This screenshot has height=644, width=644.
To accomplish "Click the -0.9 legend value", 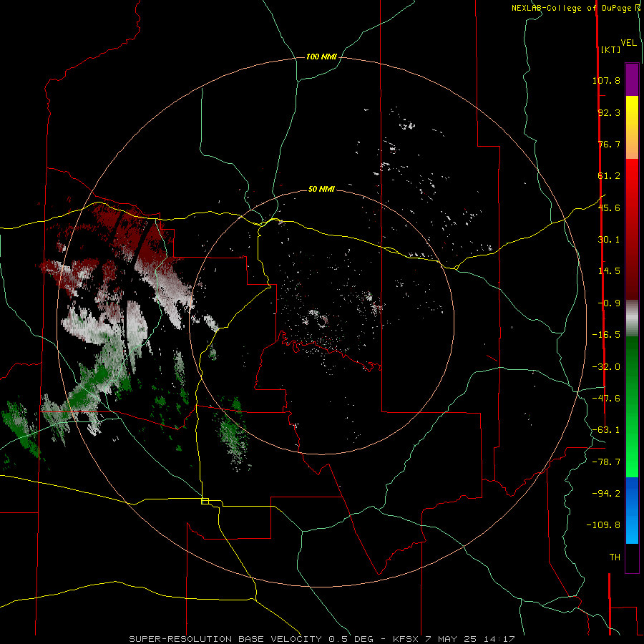I will click(x=609, y=303).
